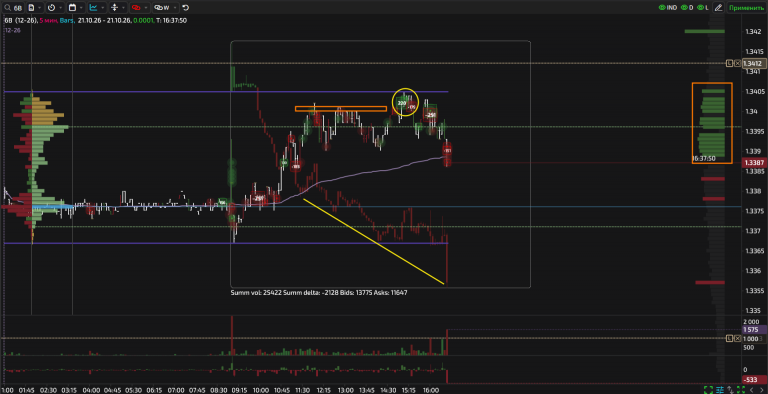Viewport: 768px width, 394px height.
Task: Click the L button on the volume 1 000 line
Action: point(729,339)
